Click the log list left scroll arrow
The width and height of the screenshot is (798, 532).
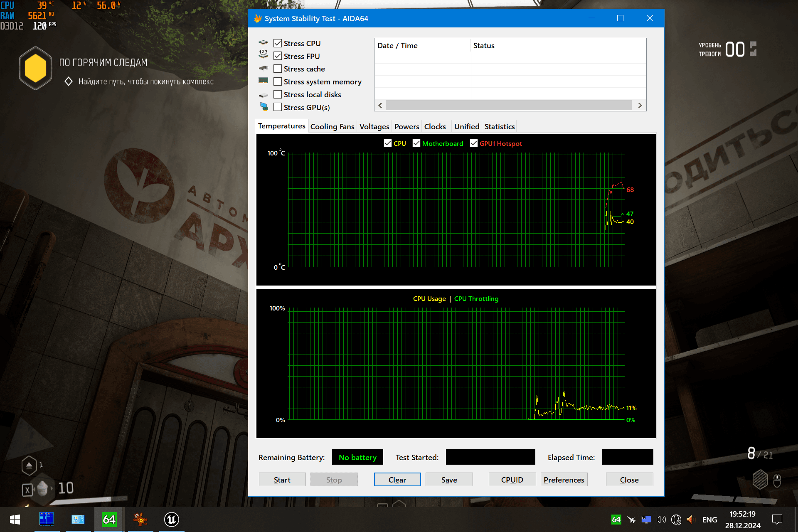[380, 106]
